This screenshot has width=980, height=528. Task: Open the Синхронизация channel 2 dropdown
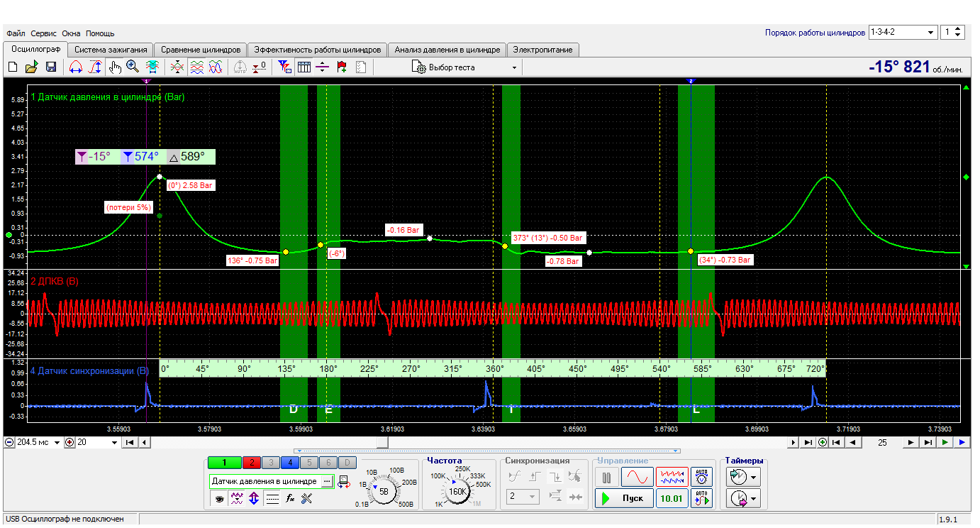pyautogui.click(x=523, y=497)
